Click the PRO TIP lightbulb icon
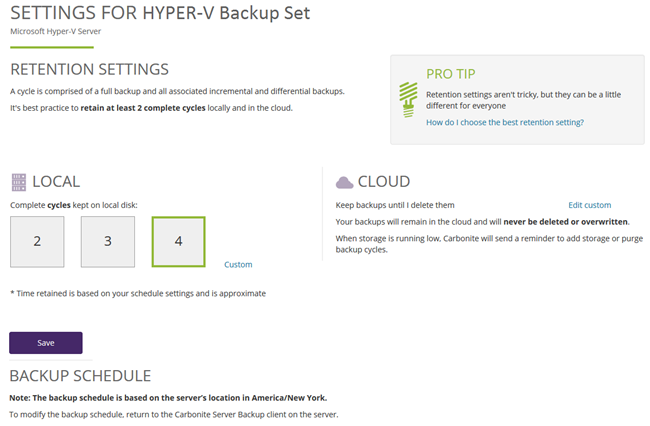The image size is (650, 426). click(x=407, y=95)
